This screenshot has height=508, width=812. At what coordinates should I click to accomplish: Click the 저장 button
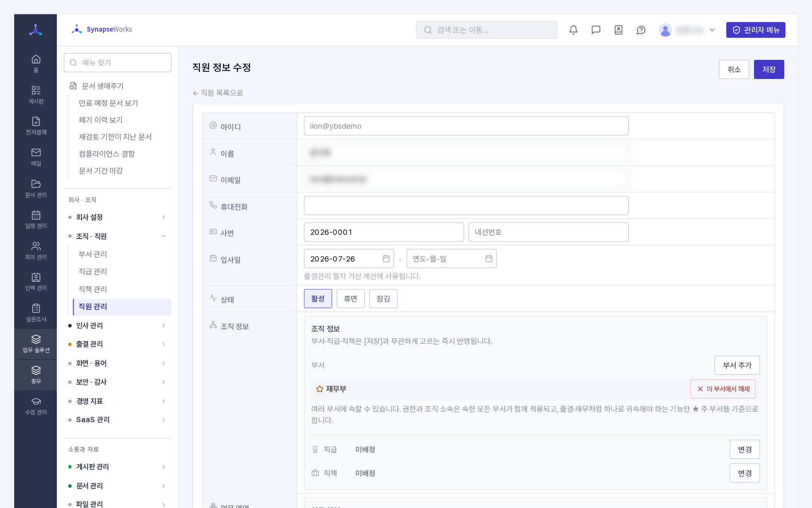click(x=769, y=69)
